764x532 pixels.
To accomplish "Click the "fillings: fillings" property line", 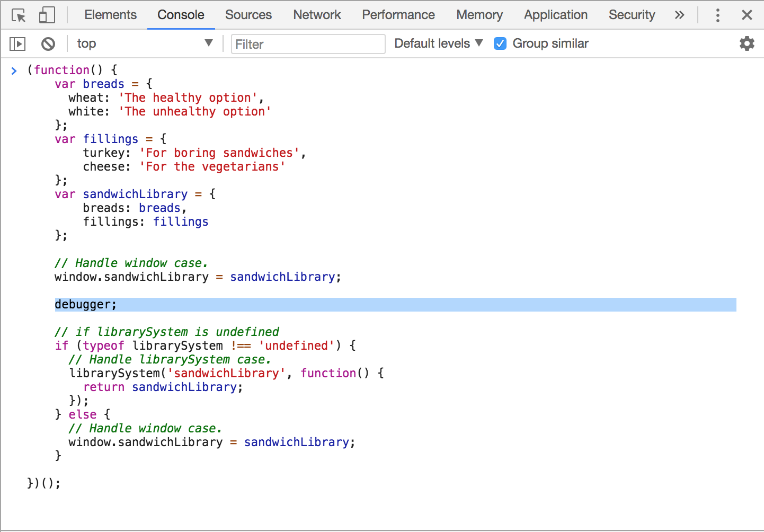I will click(146, 222).
